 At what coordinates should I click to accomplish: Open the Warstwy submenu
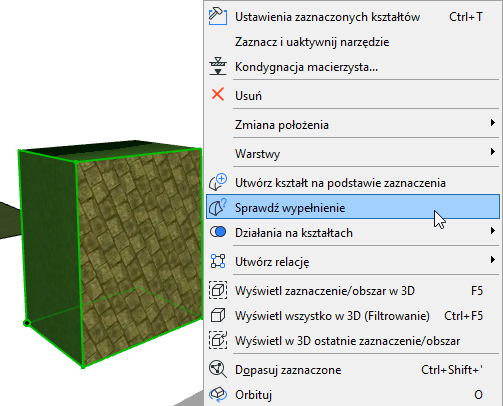[353, 154]
